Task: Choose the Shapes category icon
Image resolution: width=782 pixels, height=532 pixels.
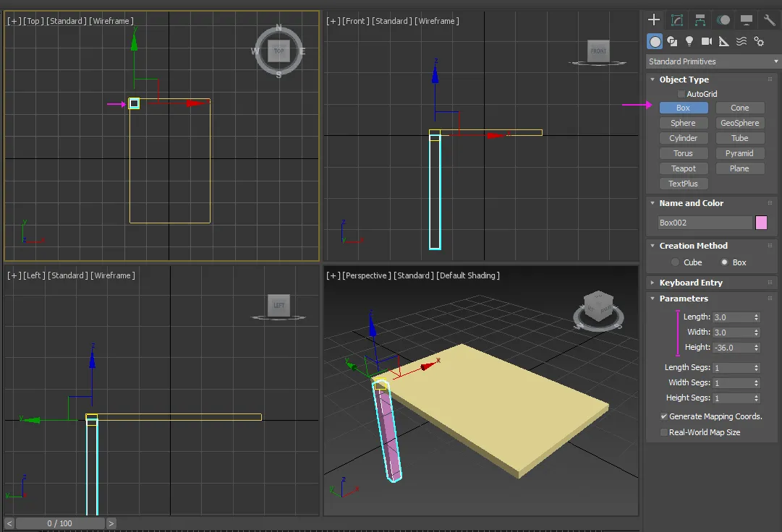Action: tap(672, 42)
